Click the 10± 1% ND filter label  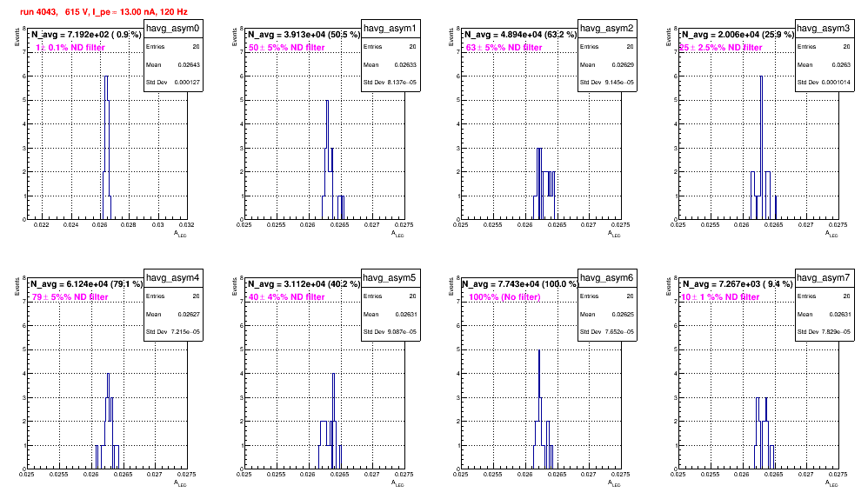(x=720, y=297)
